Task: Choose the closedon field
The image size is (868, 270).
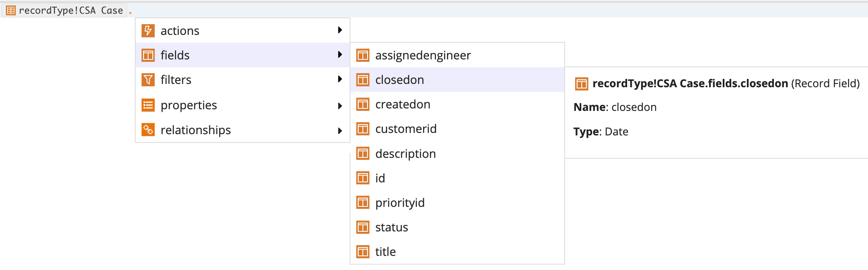Action: coord(457,79)
